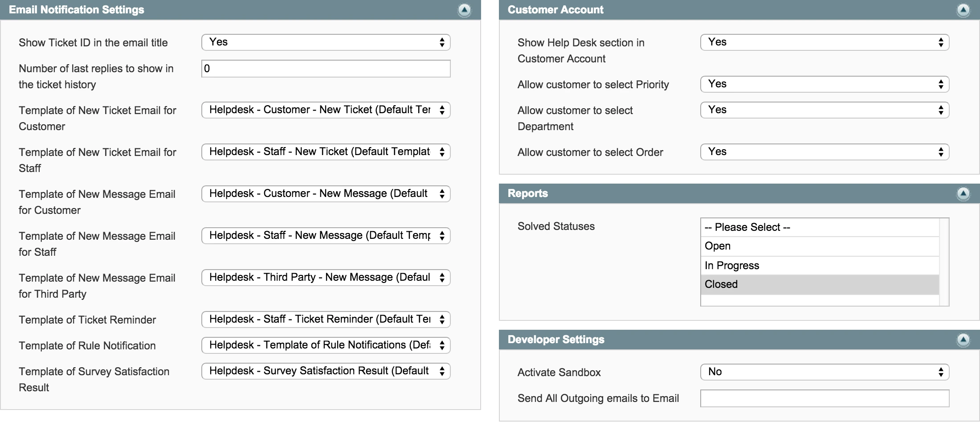The image size is (980, 422).
Task: Click Send All Outgoing emails to Email field
Action: tap(825, 398)
